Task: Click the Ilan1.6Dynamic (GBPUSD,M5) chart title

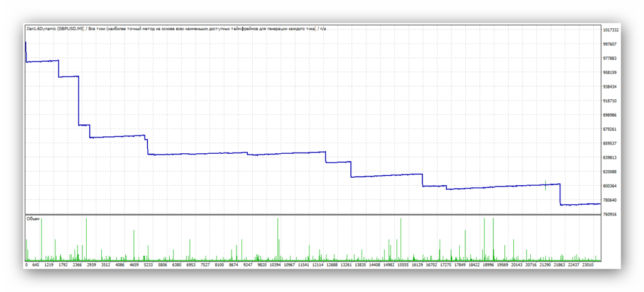Action: click(55, 29)
